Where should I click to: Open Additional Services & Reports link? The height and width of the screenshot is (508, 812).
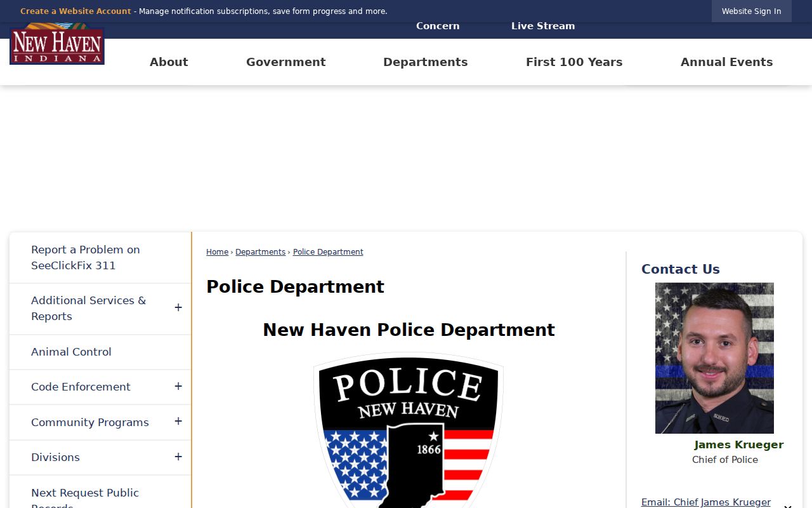tap(88, 309)
